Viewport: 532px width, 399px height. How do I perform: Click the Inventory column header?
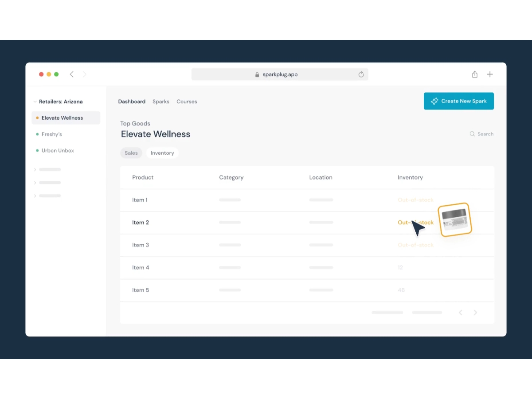[410, 177]
